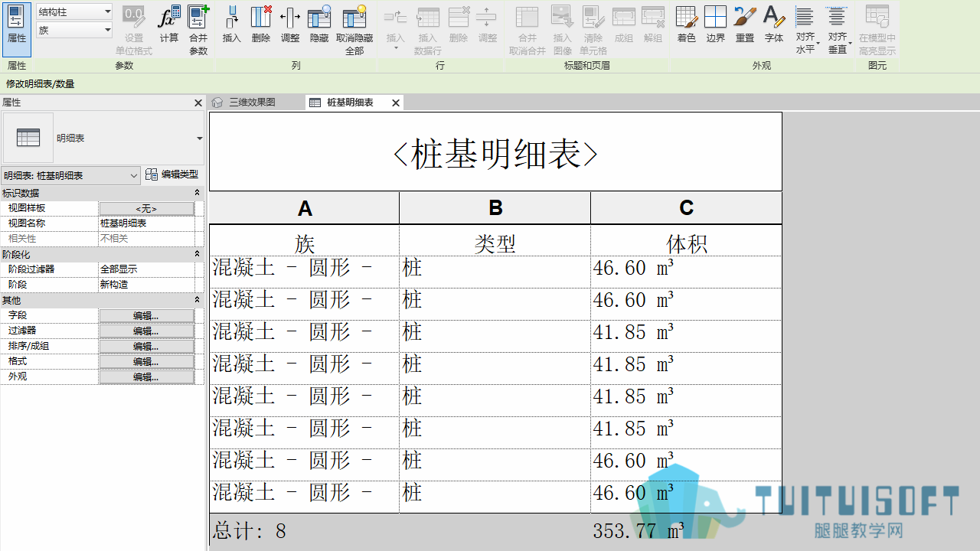Screen dimensions: 980x551
Task: Click 编辑 button for 格式
Action: (x=146, y=361)
